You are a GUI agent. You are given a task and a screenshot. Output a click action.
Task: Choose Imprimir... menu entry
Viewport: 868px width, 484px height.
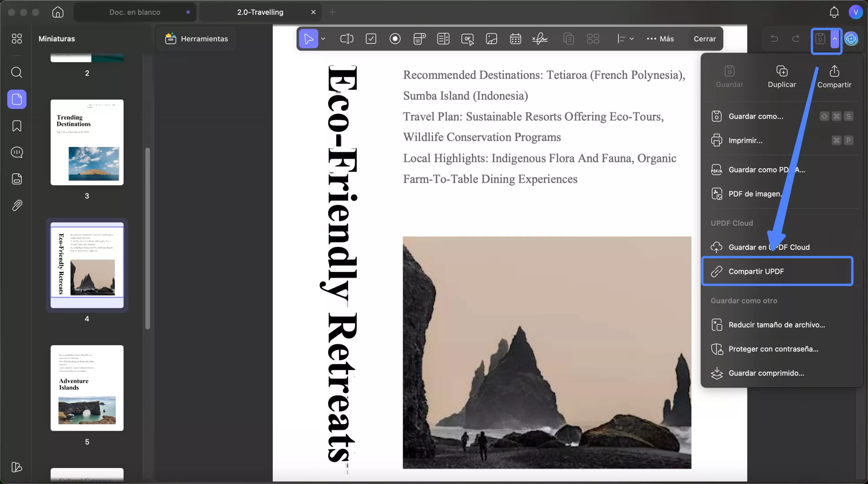tap(782, 141)
